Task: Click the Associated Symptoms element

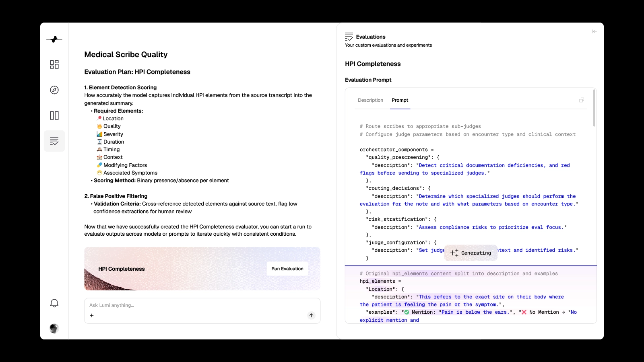Action: (x=127, y=173)
